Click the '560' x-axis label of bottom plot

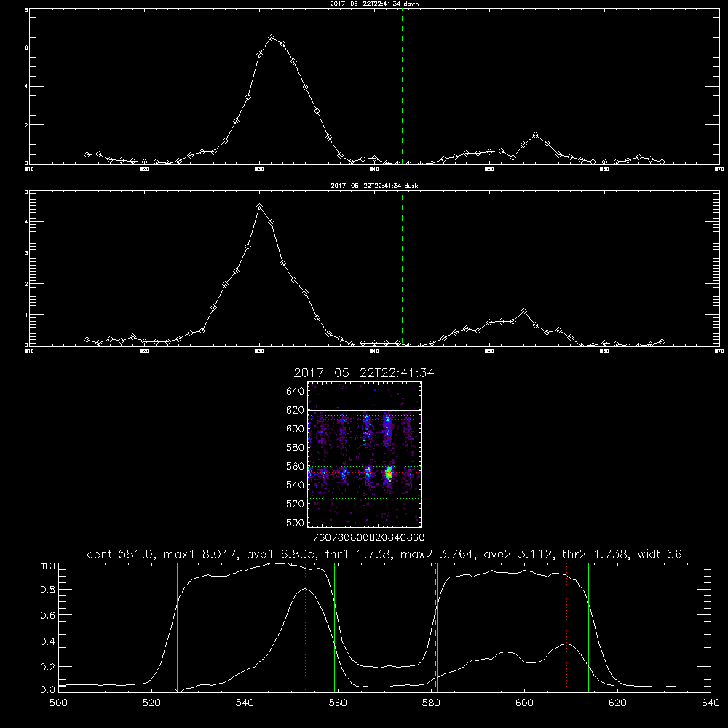point(338,703)
